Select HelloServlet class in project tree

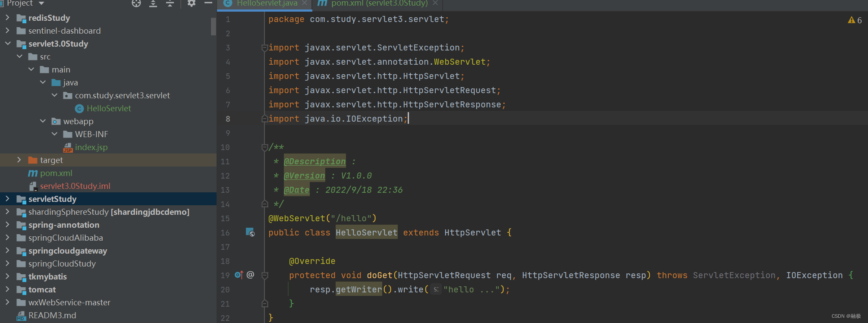(108, 108)
